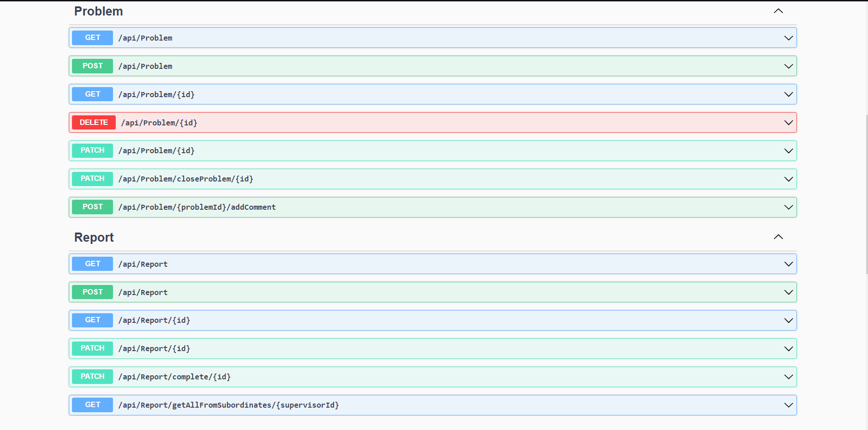Click the getAllFromSubordinates/{supervisorId} path text
The height and width of the screenshot is (430, 868).
click(229, 405)
